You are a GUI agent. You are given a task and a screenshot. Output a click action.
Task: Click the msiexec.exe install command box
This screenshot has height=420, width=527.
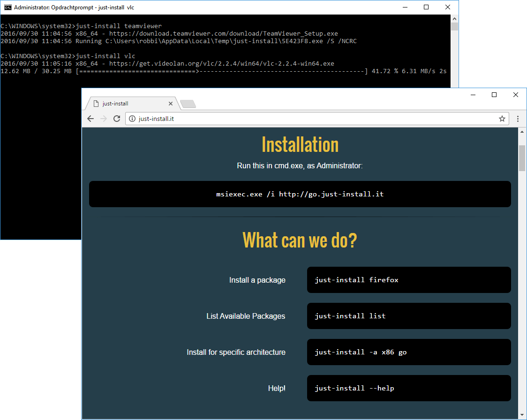[x=300, y=194]
